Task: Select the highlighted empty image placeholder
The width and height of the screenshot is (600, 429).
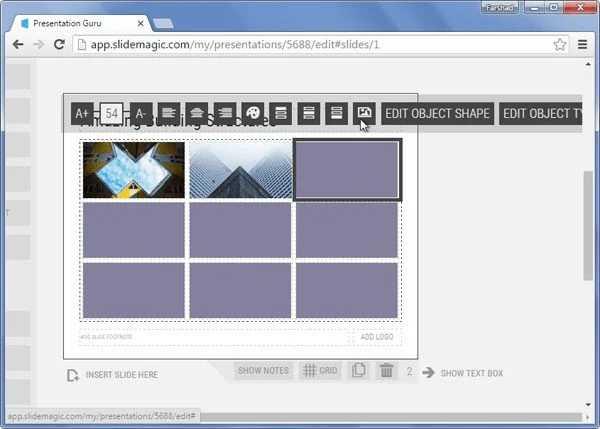Action: click(x=347, y=170)
